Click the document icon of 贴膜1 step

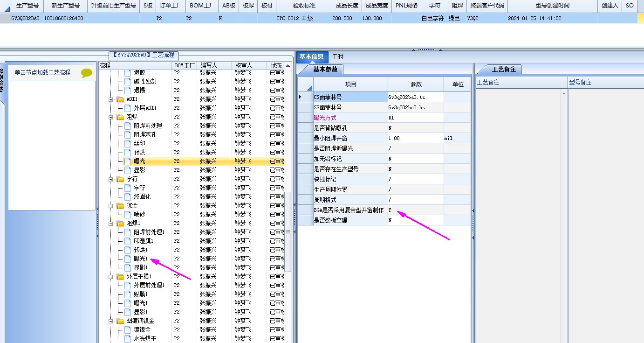point(128,294)
